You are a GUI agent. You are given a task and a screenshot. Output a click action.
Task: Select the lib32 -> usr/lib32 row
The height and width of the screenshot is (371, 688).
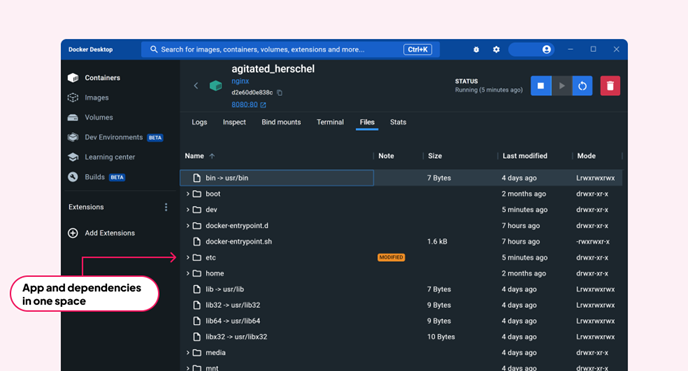401,305
